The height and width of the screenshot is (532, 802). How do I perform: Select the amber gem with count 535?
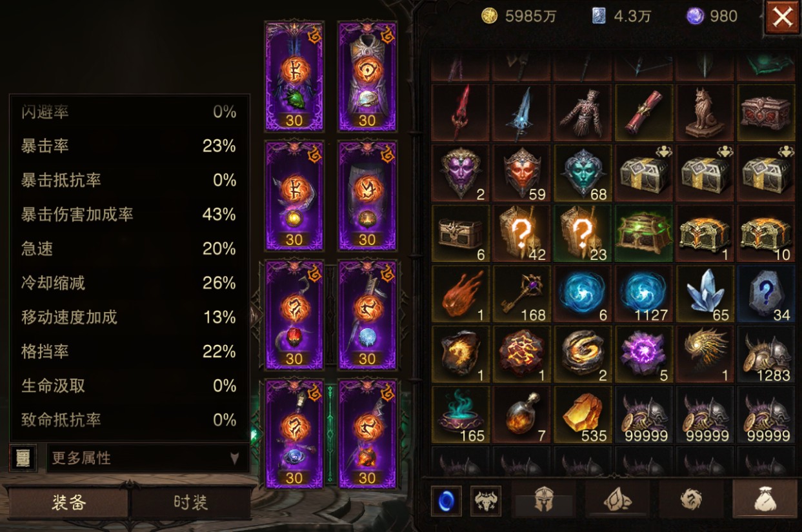582,416
